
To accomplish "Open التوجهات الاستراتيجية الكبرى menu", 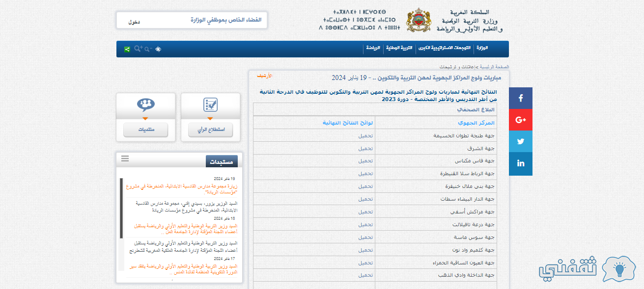I will click(x=444, y=48).
